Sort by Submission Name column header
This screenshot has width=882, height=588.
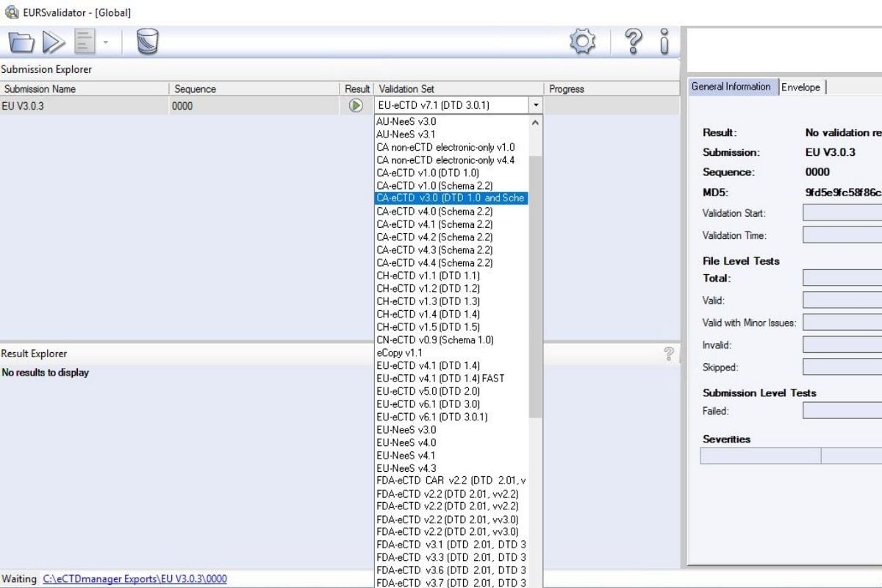[x=85, y=89]
